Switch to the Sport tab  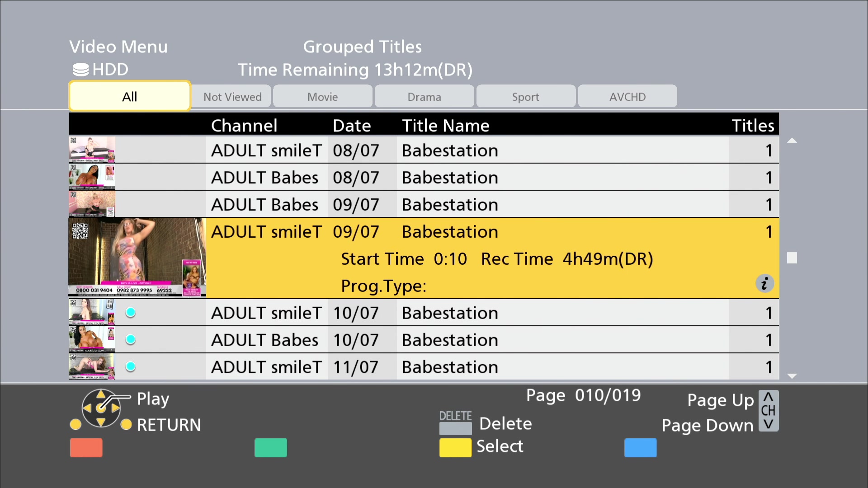(526, 97)
